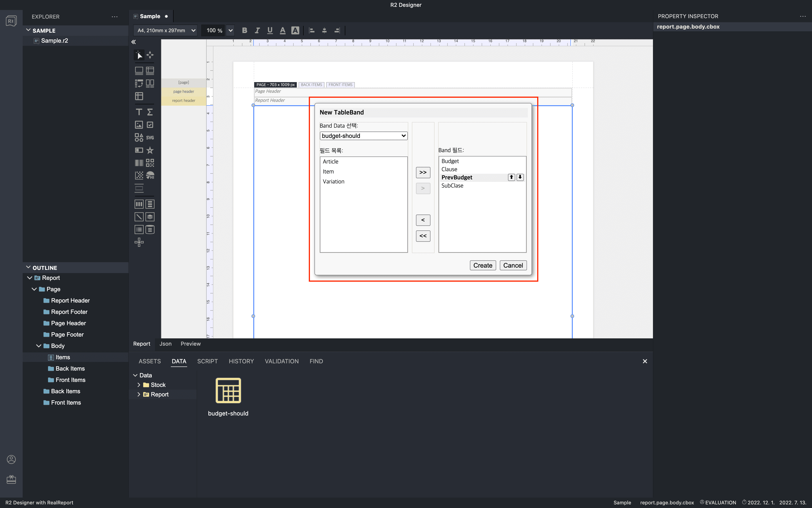Choose the star rating tool

point(150,150)
